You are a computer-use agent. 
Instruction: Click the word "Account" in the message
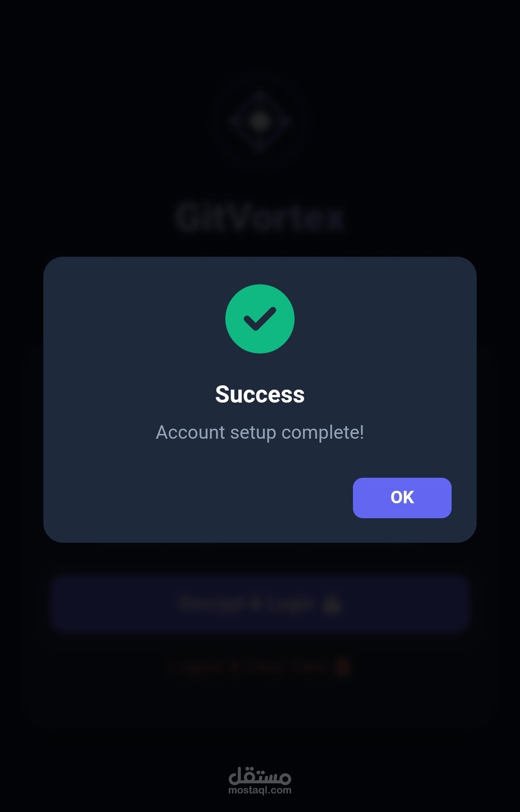click(191, 432)
